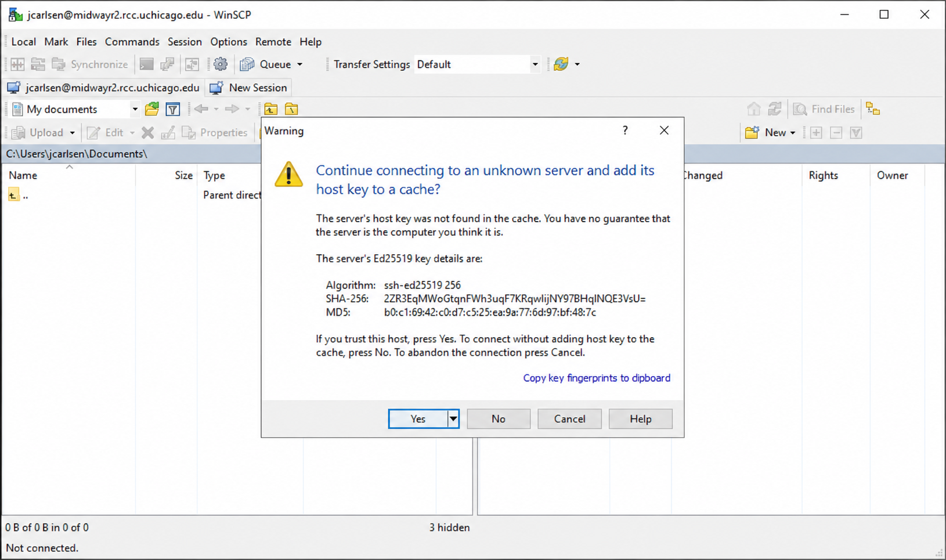The height and width of the screenshot is (560, 946).
Task: Open the Options menu
Action: pos(229,42)
